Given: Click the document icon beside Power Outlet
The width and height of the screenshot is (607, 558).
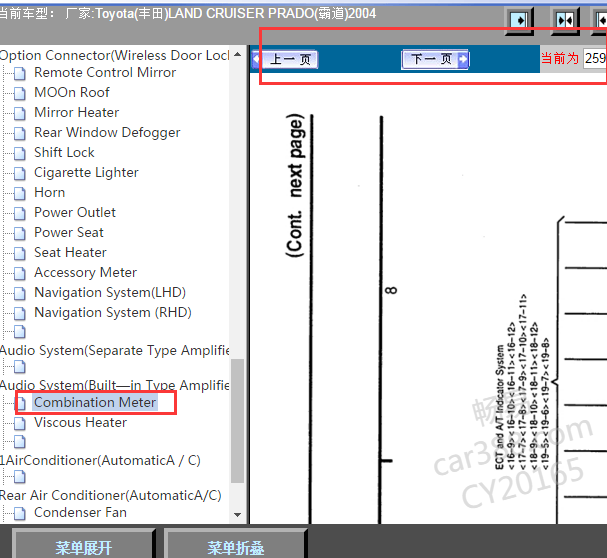Looking at the screenshot, I should pyautogui.click(x=20, y=213).
